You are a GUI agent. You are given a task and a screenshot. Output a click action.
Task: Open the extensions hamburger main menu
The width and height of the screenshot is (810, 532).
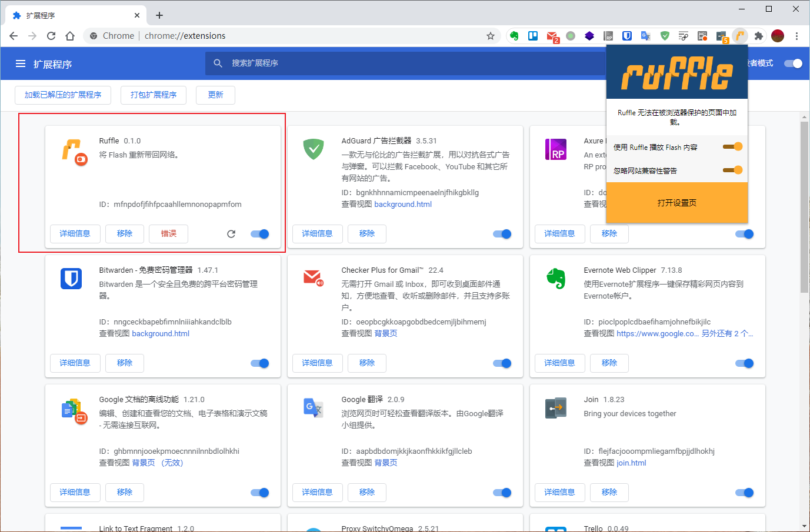coord(21,63)
